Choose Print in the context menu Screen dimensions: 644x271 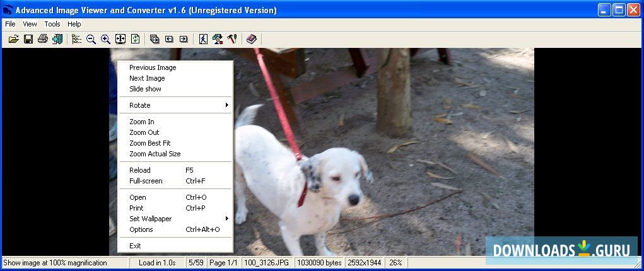pos(175,208)
